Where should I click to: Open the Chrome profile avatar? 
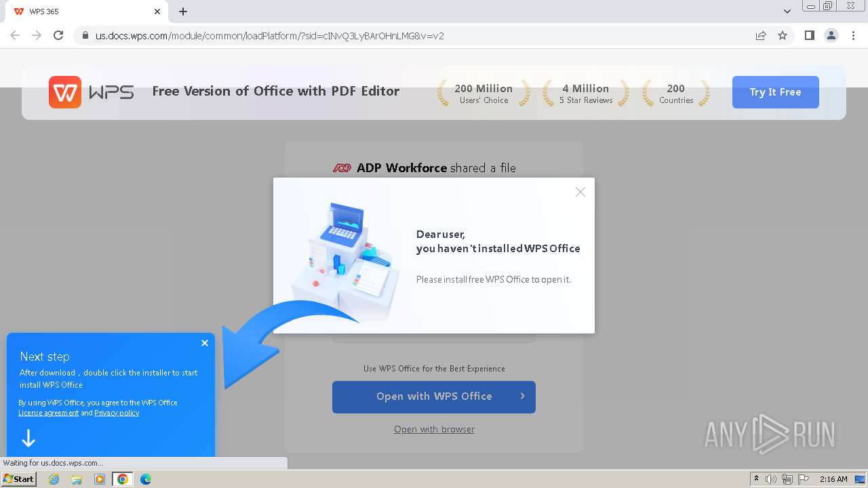pos(831,35)
